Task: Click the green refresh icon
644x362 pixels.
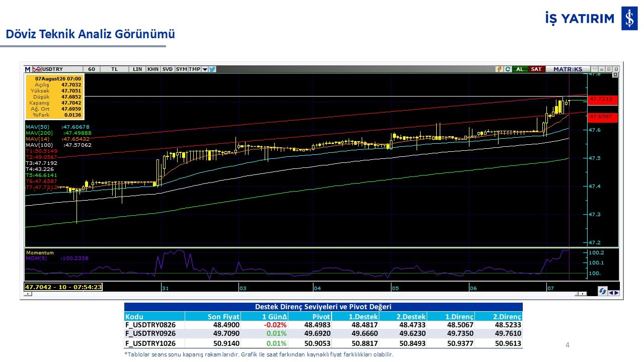Action: click(508, 69)
